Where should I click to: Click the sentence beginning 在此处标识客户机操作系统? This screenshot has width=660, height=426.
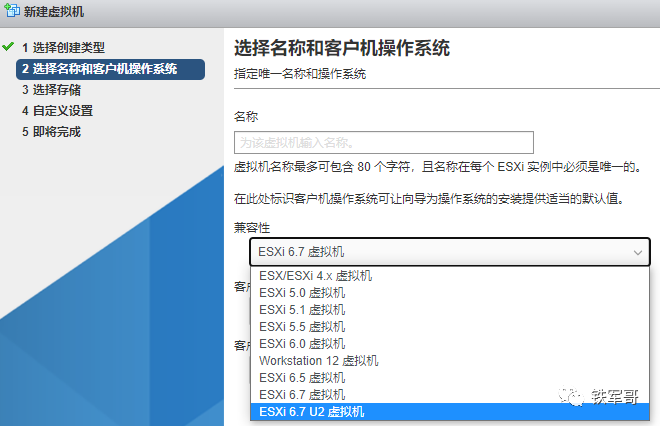[x=429, y=198]
